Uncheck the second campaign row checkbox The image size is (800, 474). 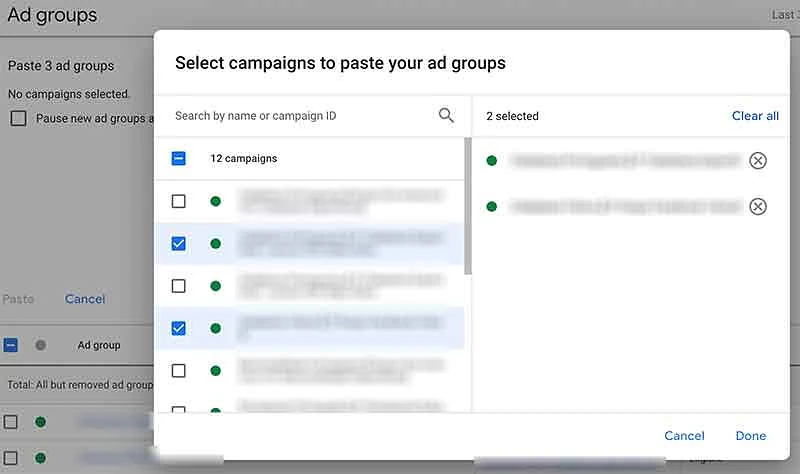tap(179, 243)
